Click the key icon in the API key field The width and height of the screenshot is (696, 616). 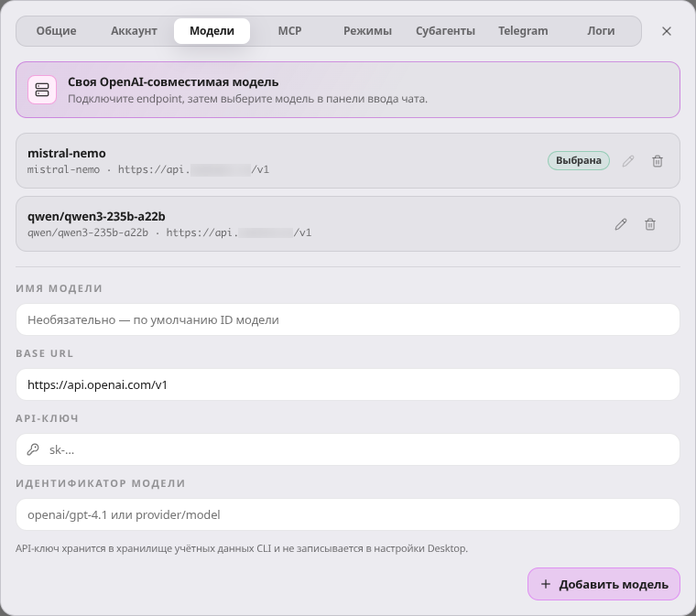pos(33,449)
